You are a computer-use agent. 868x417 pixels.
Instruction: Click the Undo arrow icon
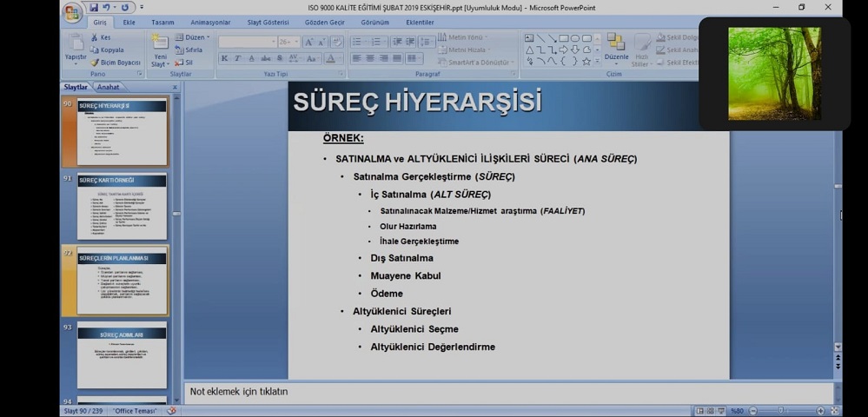[x=107, y=7]
